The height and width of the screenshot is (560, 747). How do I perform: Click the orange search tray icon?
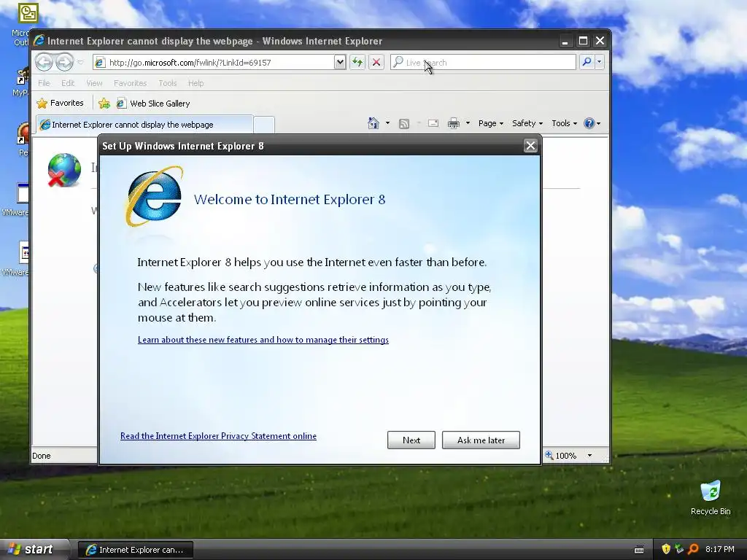[693, 549]
